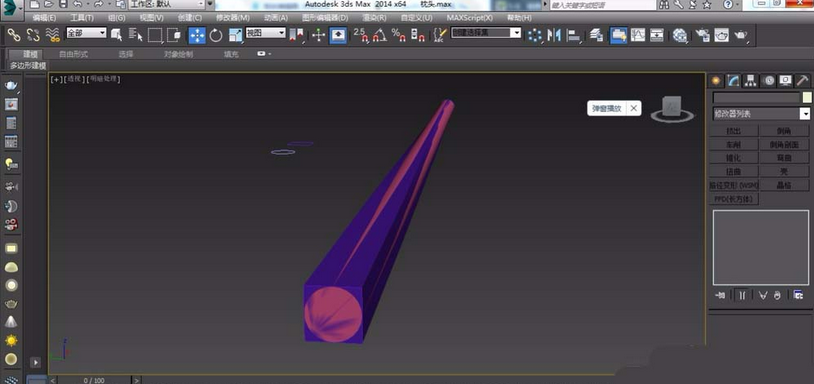Open the 工具(T) menu

82,18
